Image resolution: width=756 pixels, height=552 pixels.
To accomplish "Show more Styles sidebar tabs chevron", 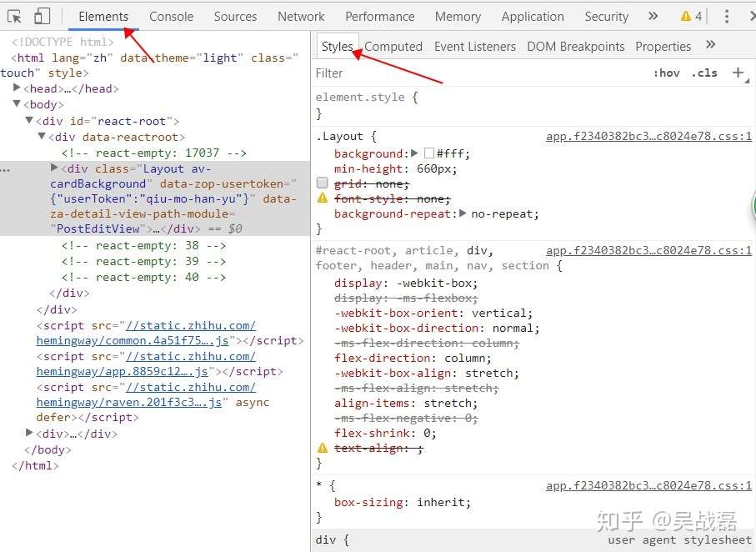I will pyautogui.click(x=710, y=45).
